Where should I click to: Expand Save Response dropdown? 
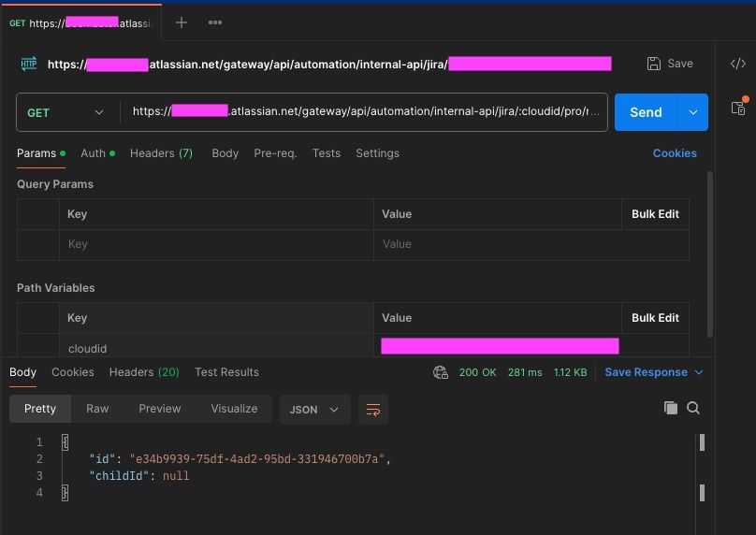click(x=699, y=372)
